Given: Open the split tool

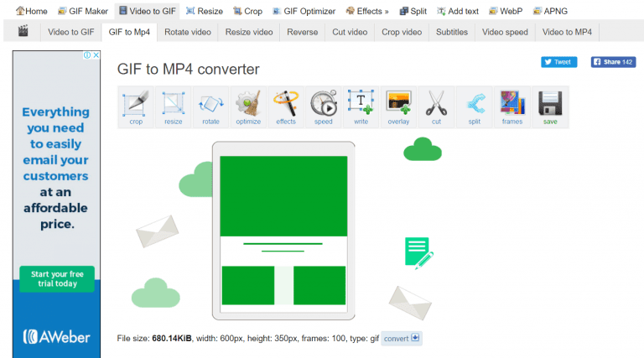Looking at the screenshot, I should [x=474, y=107].
